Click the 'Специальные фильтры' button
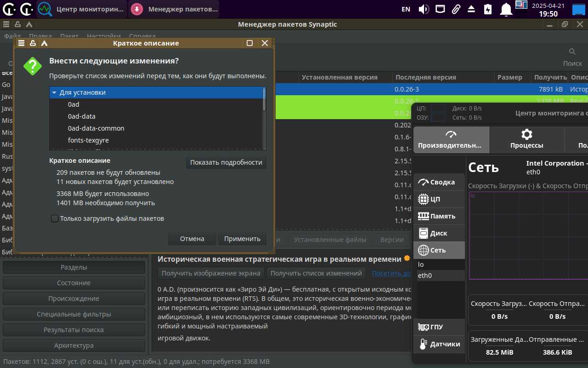Viewport: 588px width, 368px height. coord(74,314)
